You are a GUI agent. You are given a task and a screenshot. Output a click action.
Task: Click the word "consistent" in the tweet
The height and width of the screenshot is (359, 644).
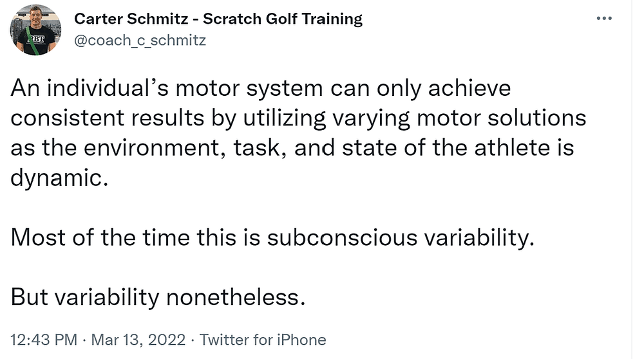[x=68, y=118]
